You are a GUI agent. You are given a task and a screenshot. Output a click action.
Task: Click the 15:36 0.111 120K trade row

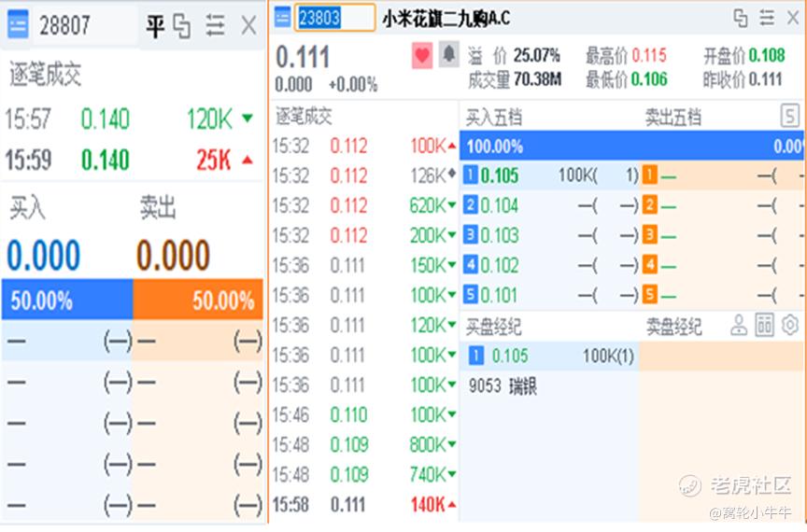tap(364, 325)
